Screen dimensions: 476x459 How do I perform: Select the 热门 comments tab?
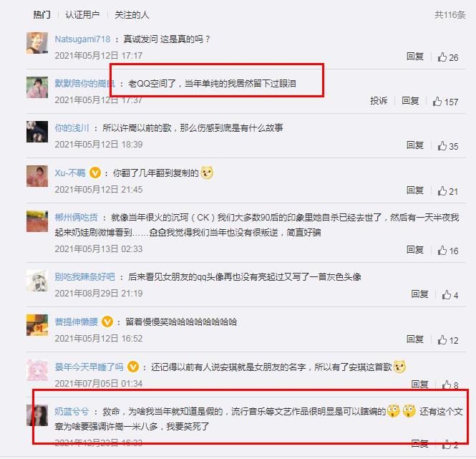(x=42, y=14)
